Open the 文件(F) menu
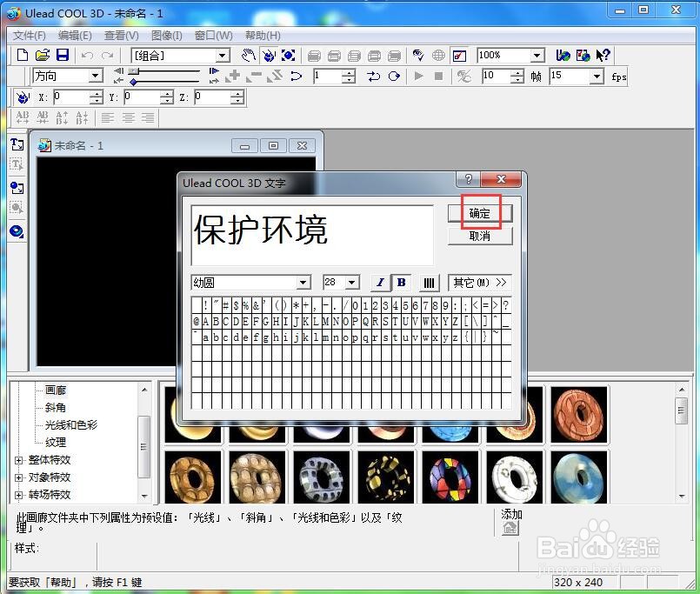Image resolution: width=700 pixels, height=594 pixels. tap(29, 36)
